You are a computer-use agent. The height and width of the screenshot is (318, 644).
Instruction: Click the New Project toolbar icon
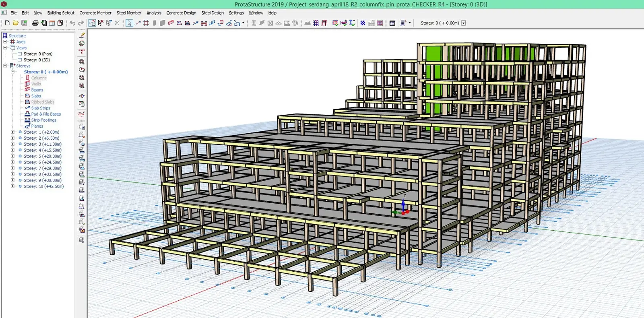[7, 23]
